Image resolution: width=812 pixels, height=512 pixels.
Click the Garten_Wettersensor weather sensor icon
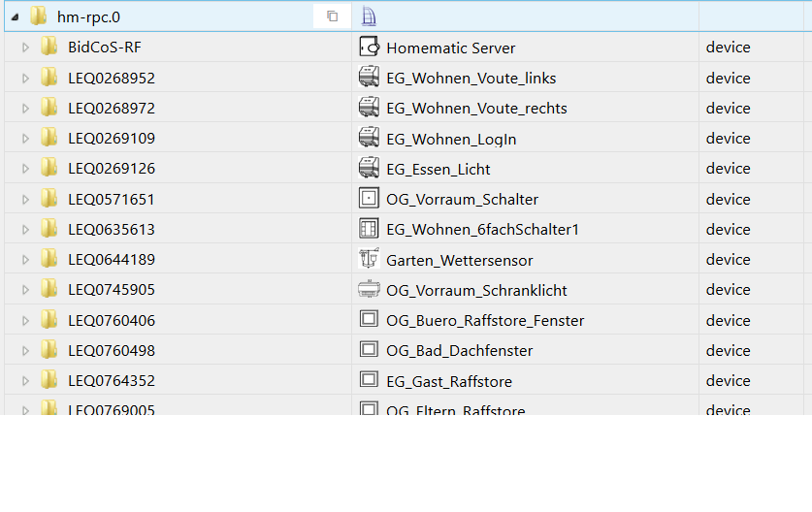369,258
